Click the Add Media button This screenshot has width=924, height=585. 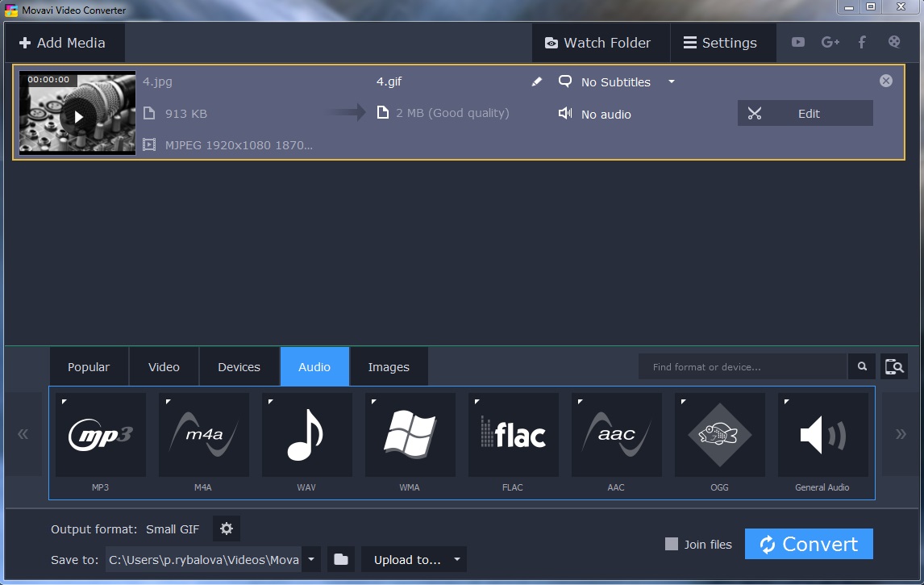(x=63, y=43)
